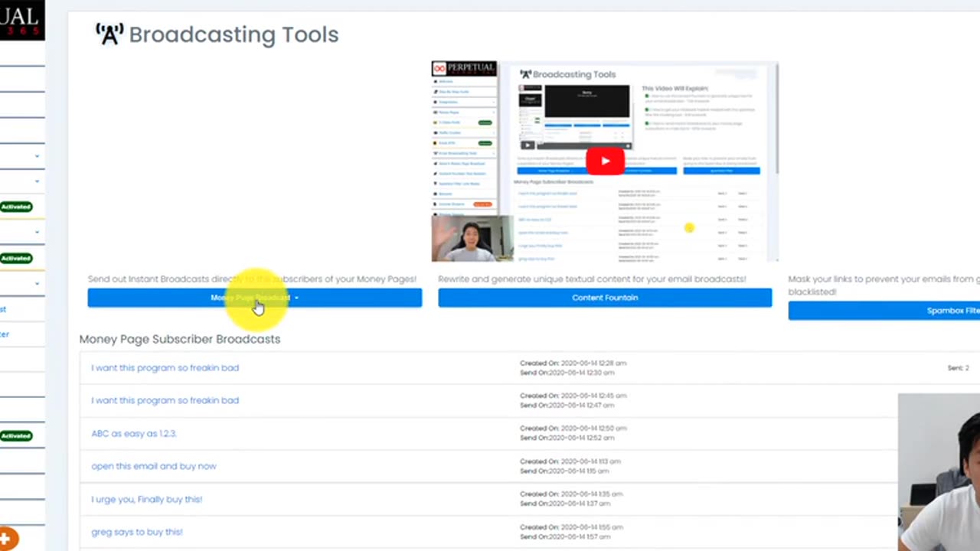Click the 'Mask your links' description text
Image resolution: width=980 pixels, height=551 pixels.
[884, 285]
